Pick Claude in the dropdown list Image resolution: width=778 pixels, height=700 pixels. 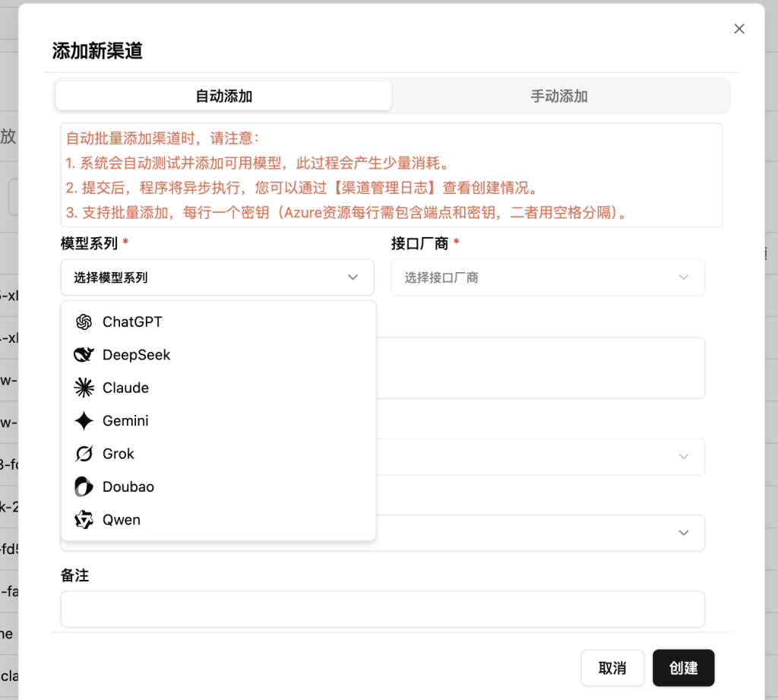[218, 388]
